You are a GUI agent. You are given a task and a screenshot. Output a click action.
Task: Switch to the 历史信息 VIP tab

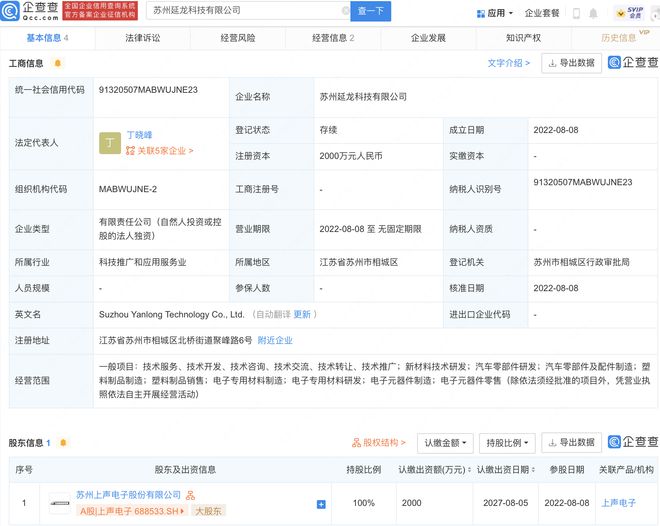point(618,38)
